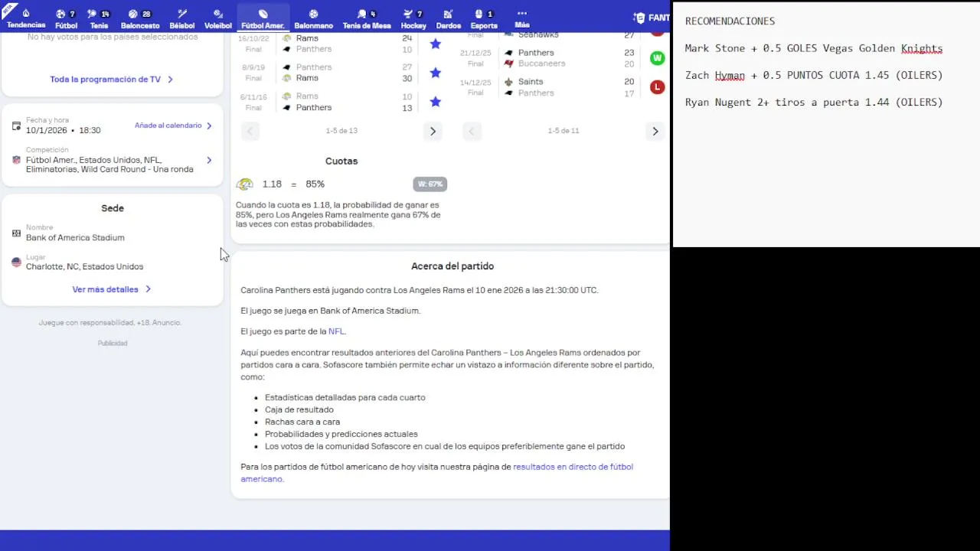Click the RECOMENDACIONES heading in the notes window

[730, 21]
